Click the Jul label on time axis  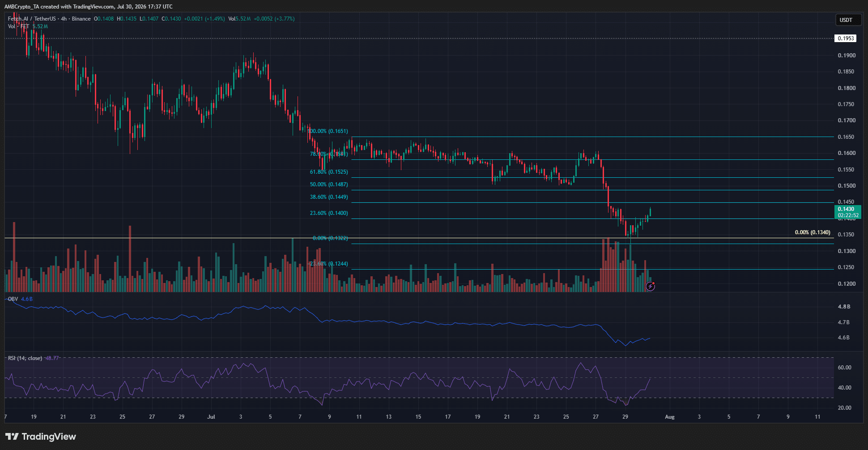211,417
